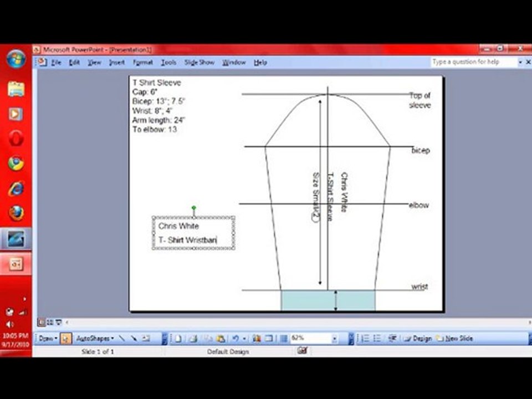Screen dimensions: 532x399
Task: Click the 'elbow' label on slide
Action: click(x=419, y=205)
